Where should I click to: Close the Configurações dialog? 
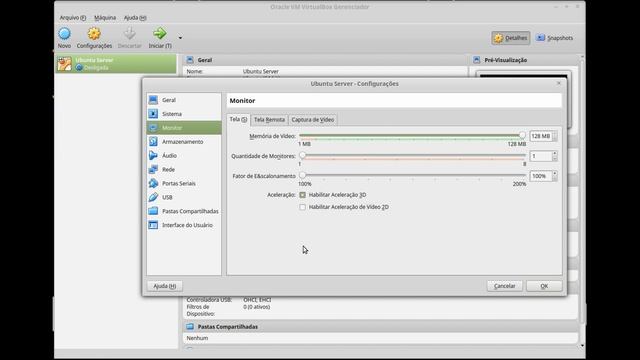(559, 83)
